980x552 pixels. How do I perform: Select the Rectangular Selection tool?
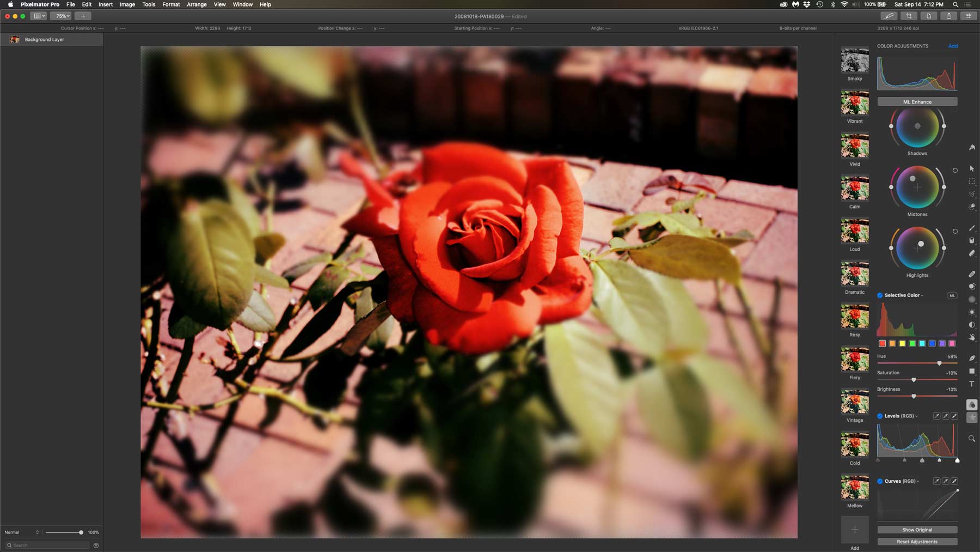pos(972,181)
